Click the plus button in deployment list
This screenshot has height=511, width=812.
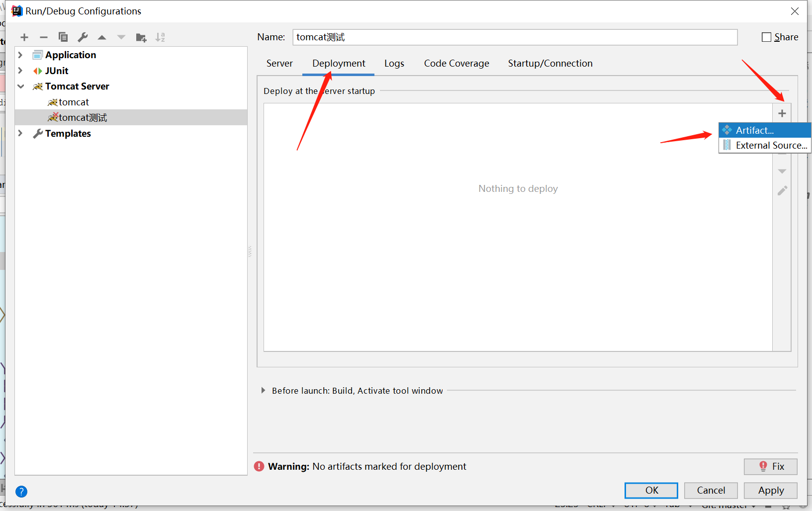coord(782,113)
